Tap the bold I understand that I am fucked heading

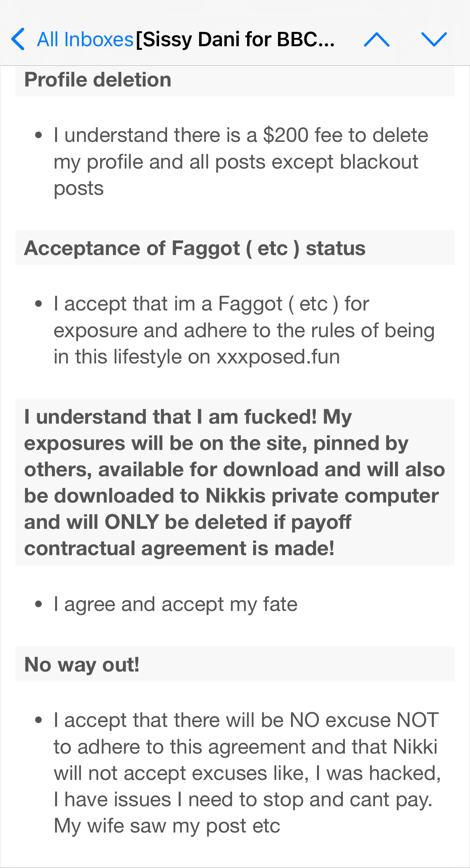(x=187, y=417)
